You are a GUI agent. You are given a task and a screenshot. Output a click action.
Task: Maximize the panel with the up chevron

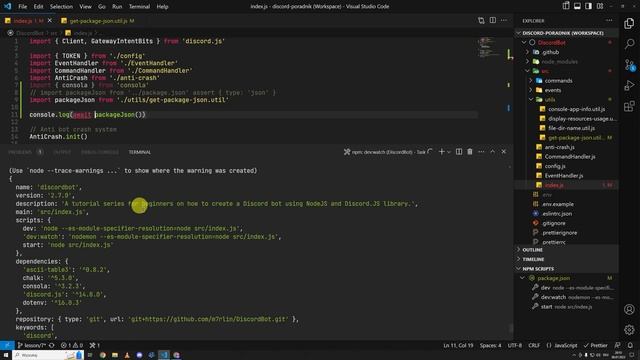[493, 152]
